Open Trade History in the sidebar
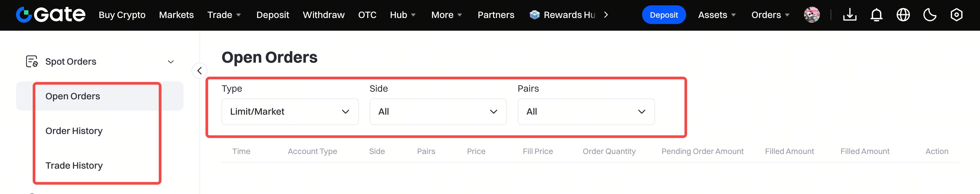 (x=74, y=165)
